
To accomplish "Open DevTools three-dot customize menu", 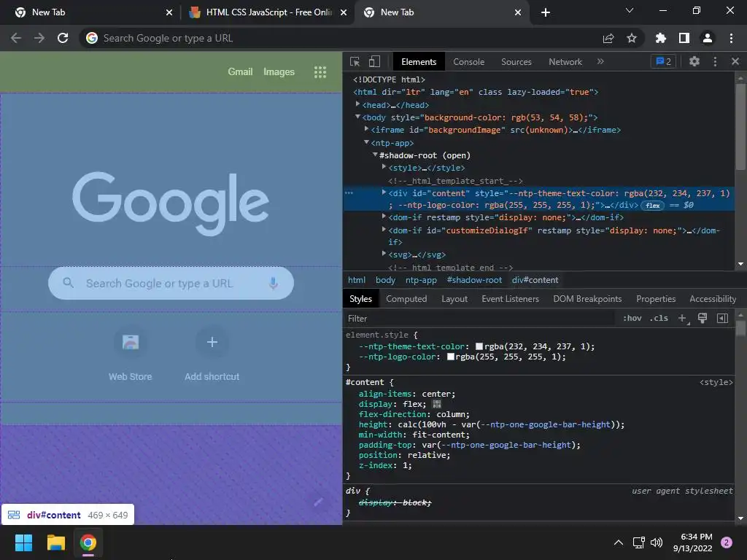I will pyautogui.click(x=715, y=61).
